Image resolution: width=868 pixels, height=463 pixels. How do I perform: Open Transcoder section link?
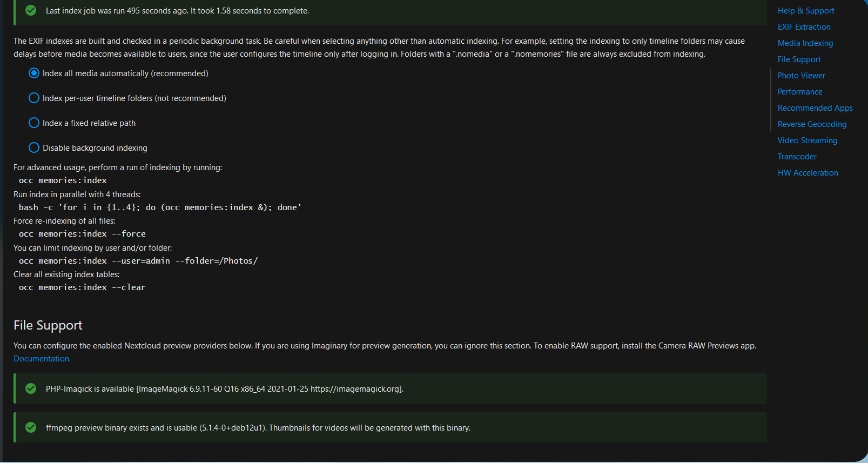(797, 156)
